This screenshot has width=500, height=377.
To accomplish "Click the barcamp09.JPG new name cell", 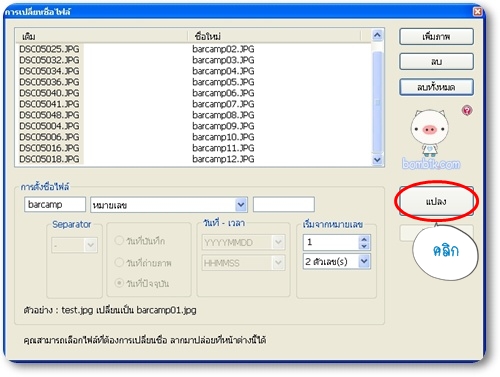I will [x=223, y=126].
